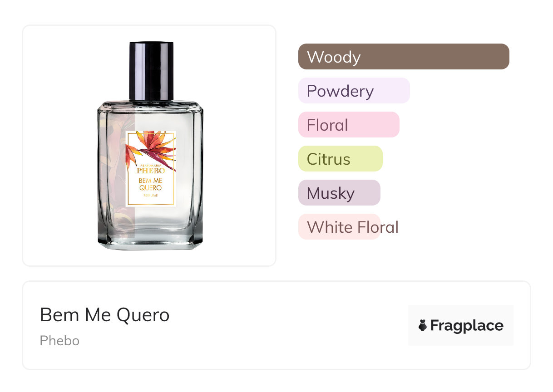This screenshot has height=392, width=553.
Task: Click the perfume info card background
Action: pyautogui.click(x=276, y=325)
